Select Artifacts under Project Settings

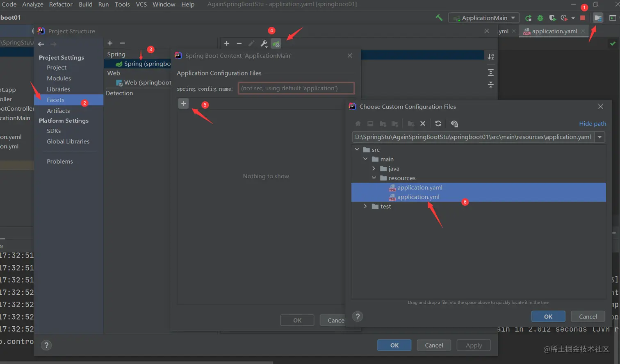click(58, 111)
